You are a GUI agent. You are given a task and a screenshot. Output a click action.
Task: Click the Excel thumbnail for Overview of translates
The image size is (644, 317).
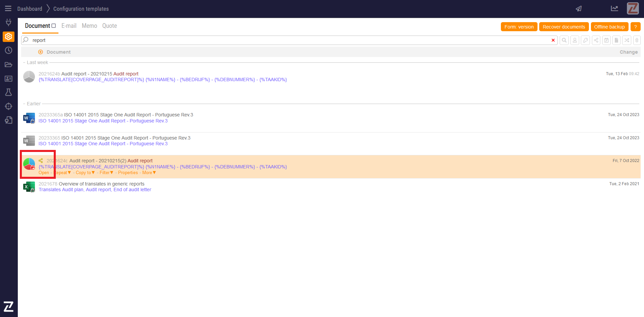pyautogui.click(x=29, y=187)
